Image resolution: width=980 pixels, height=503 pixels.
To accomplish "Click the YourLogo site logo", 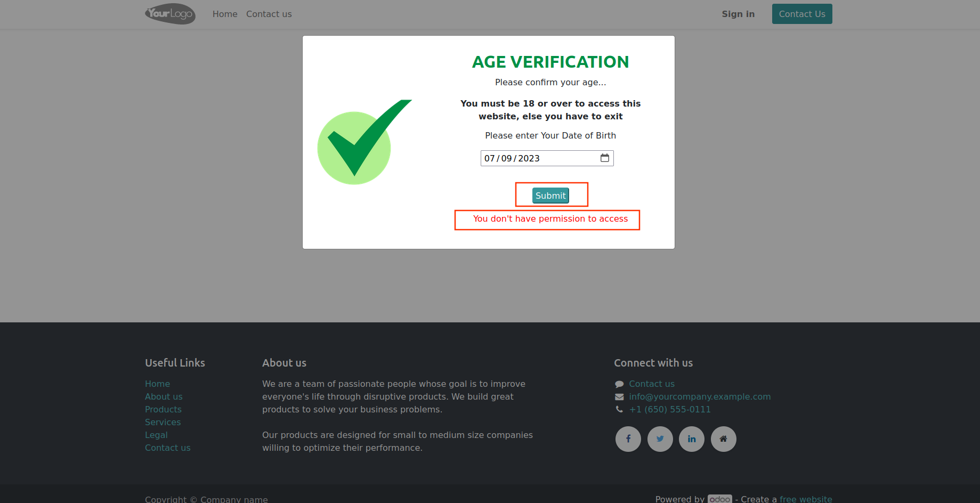I will (170, 14).
